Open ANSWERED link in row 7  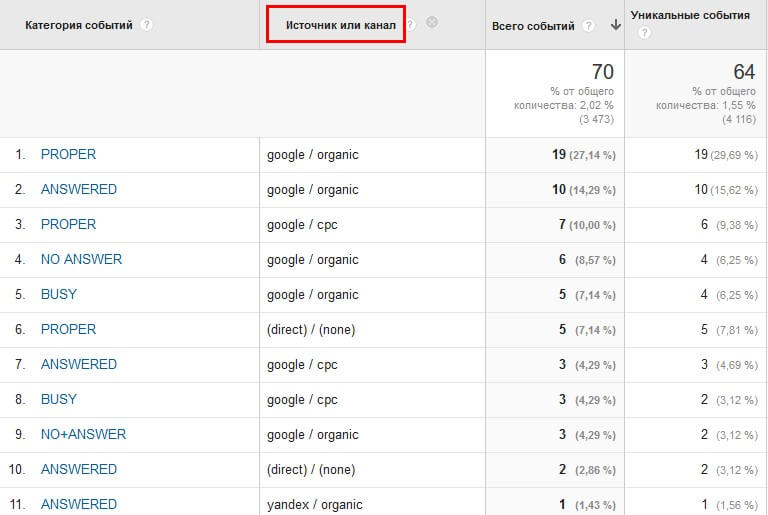point(79,365)
